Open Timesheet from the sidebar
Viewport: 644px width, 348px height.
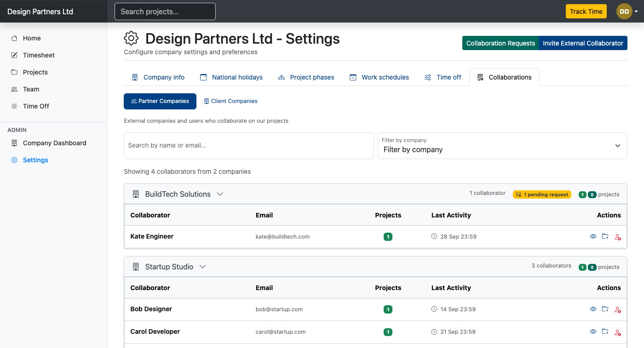pyautogui.click(x=53, y=55)
